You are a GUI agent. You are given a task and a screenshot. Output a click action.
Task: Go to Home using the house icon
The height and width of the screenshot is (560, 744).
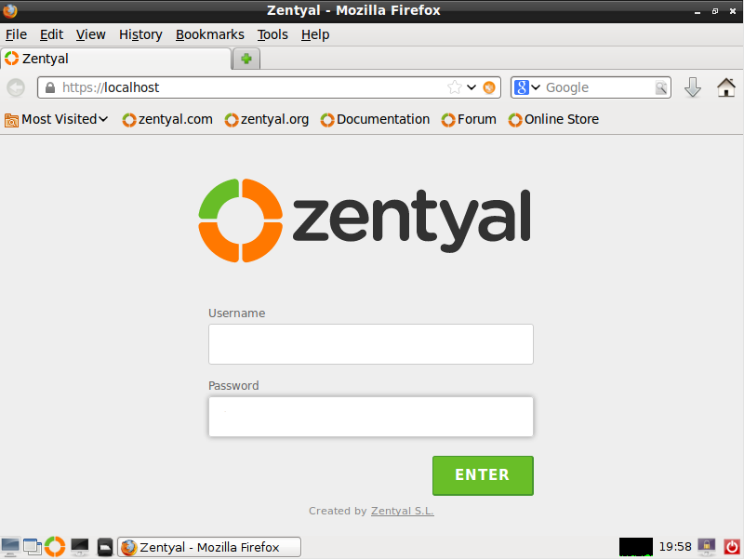tap(726, 87)
